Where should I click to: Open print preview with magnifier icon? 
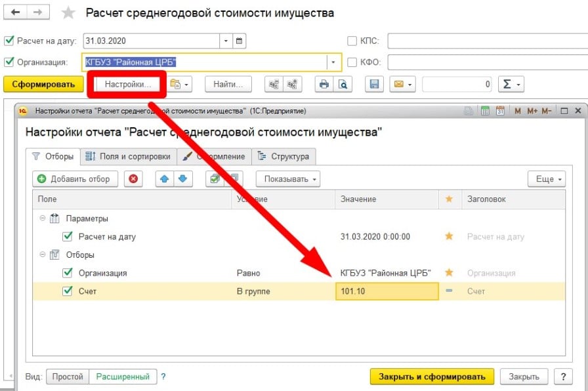tap(342, 84)
